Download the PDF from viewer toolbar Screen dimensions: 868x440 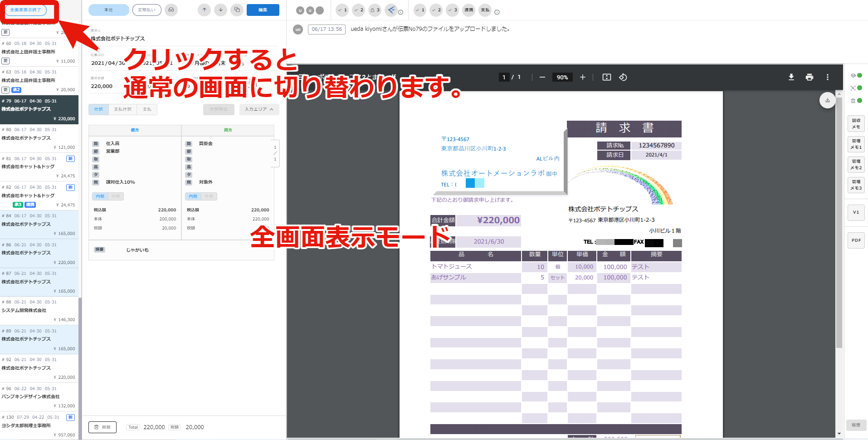coord(791,77)
